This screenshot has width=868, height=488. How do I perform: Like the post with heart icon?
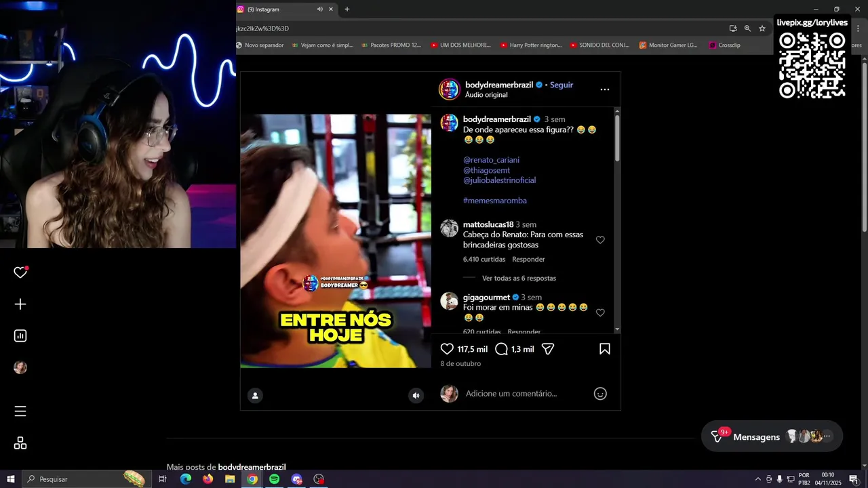[x=447, y=349]
